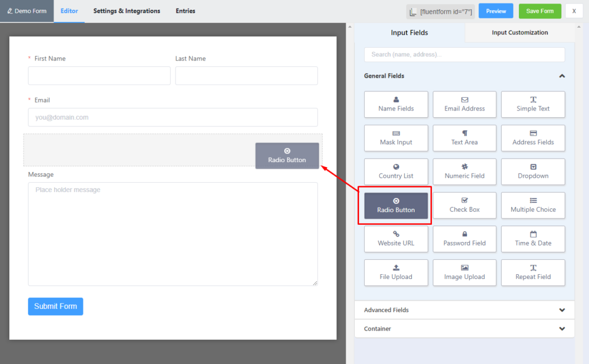Image resolution: width=589 pixels, height=364 pixels.
Task: Select the Country List field
Action: coord(396,171)
